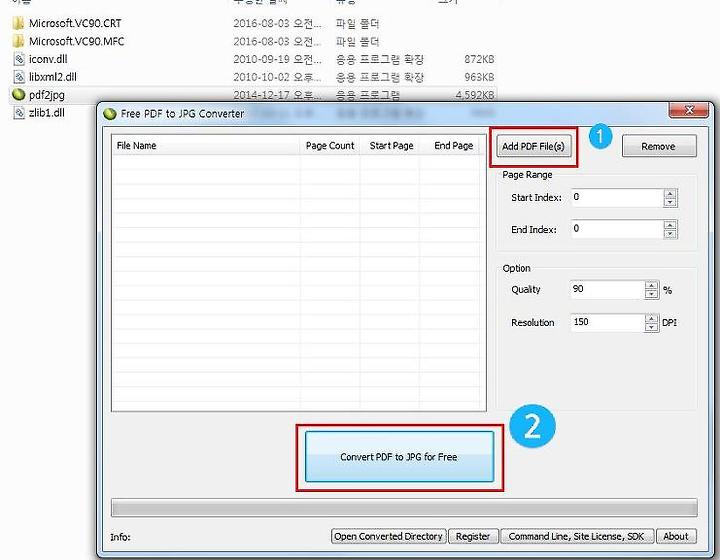Click the 963KB size of libxml2.dll
720x560 pixels.
(x=479, y=77)
